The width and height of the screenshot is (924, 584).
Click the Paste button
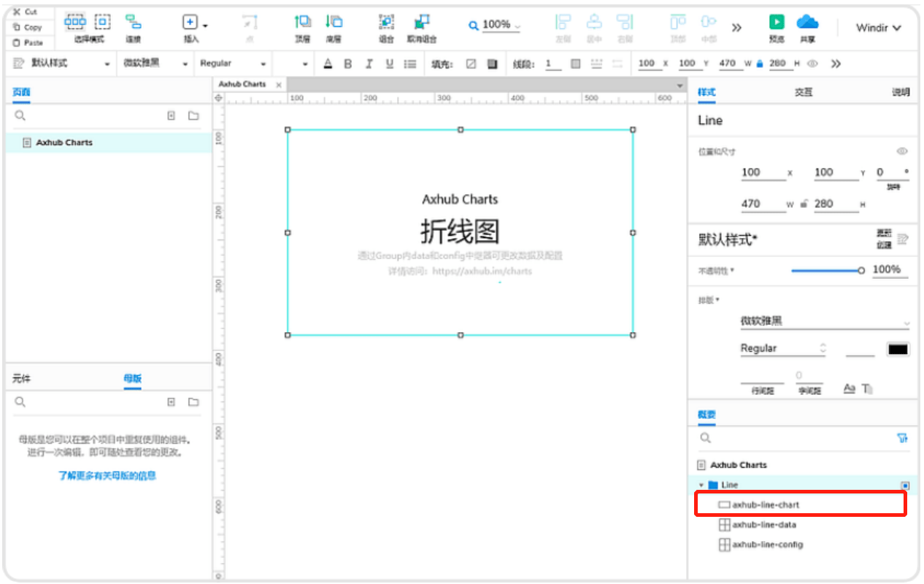29,42
